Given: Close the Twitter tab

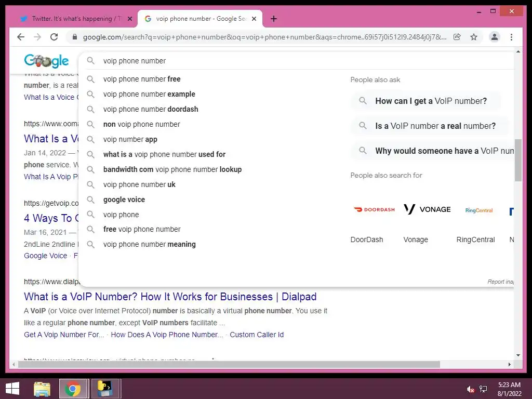Looking at the screenshot, I should [x=129, y=19].
